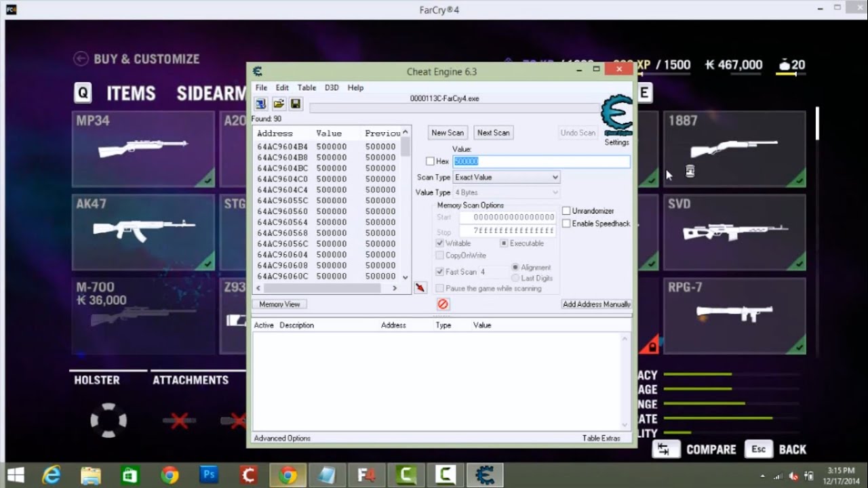Enable the Hex checkbox

click(x=430, y=161)
